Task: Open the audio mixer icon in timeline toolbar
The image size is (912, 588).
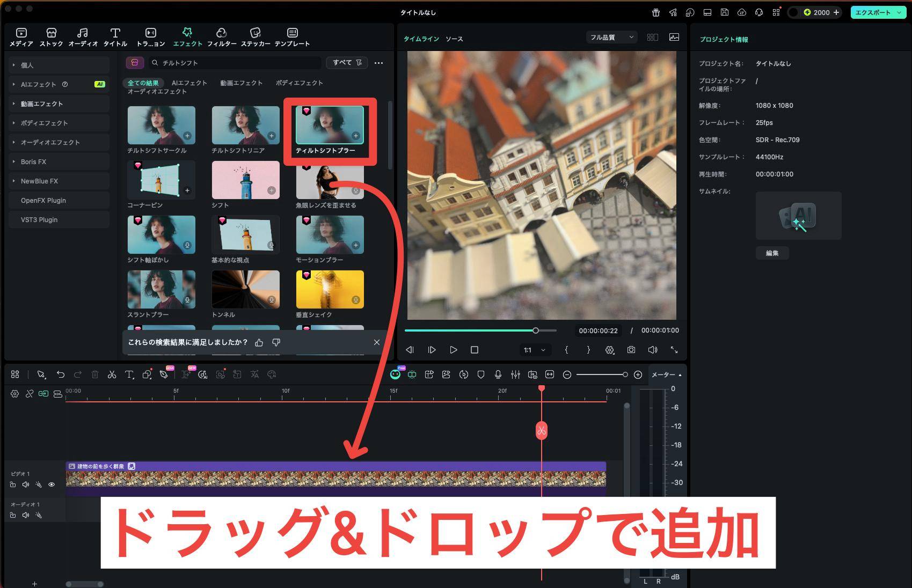Action: click(515, 374)
